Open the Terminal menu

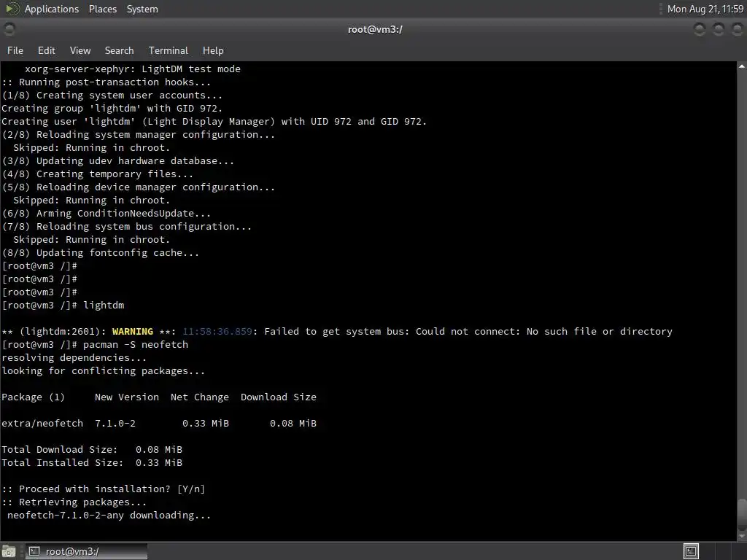point(169,50)
